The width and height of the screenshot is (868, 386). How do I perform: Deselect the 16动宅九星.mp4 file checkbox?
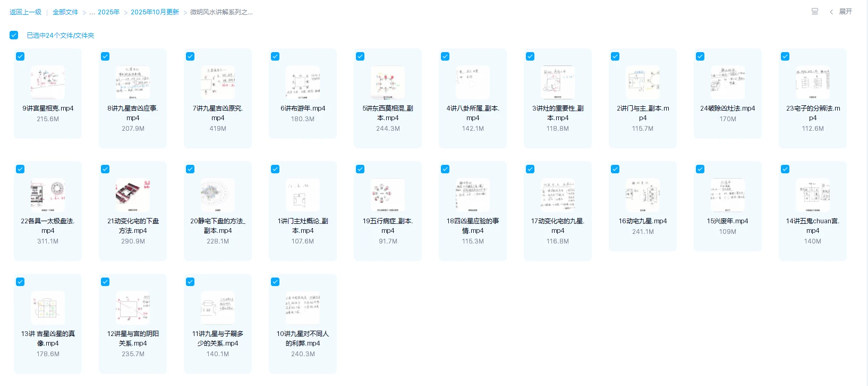(x=615, y=169)
